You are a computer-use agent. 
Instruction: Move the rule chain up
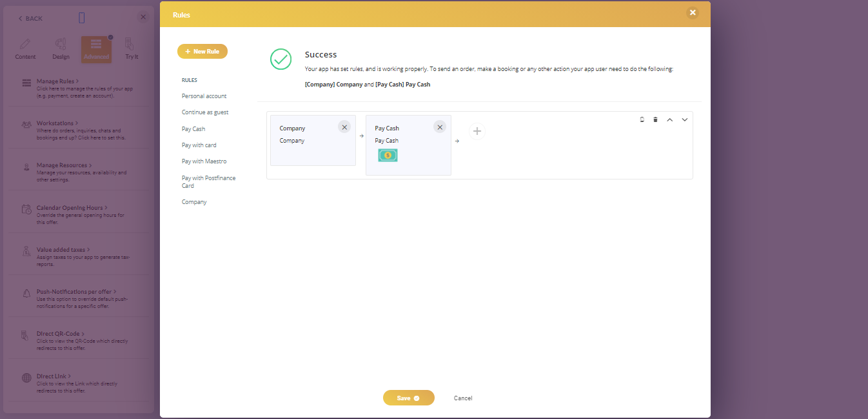(669, 119)
